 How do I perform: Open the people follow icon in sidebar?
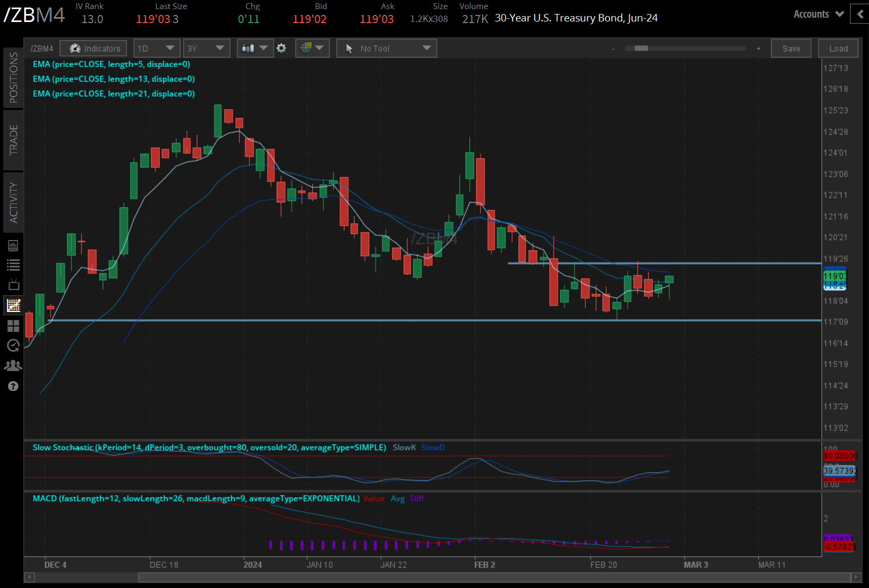point(13,366)
